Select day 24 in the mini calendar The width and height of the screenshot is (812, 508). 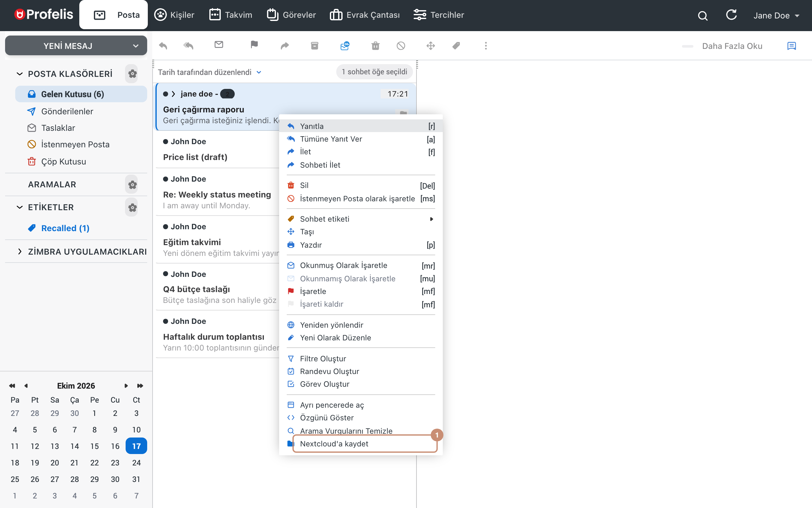pos(136,463)
